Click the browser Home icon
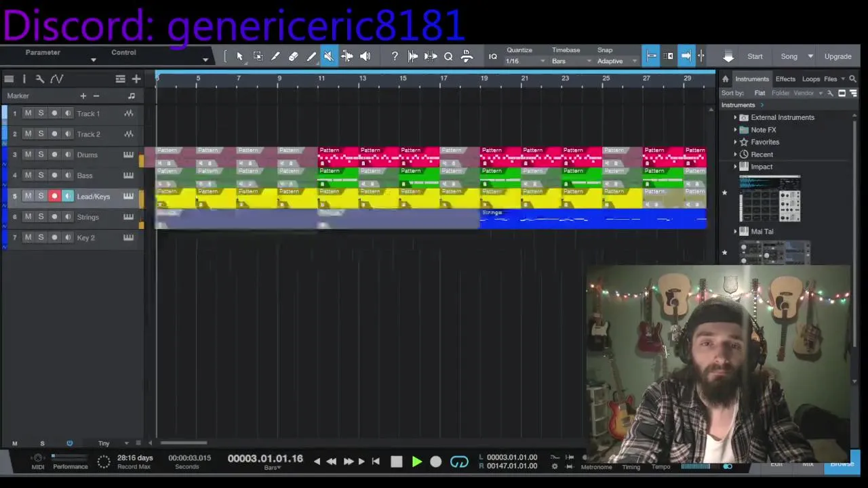The height and width of the screenshot is (488, 868). 725,79
